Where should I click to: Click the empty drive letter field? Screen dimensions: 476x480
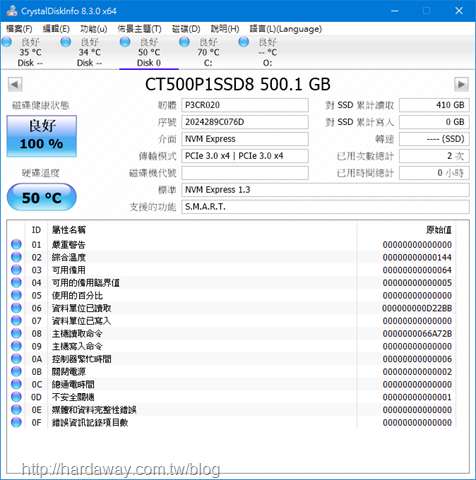(x=245, y=173)
